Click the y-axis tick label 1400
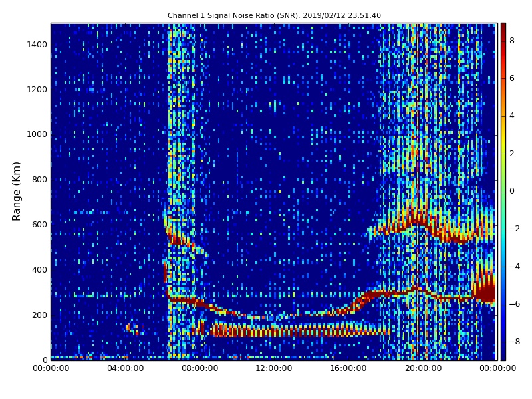Viewport: 532px width, 399px height. [37, 45]
